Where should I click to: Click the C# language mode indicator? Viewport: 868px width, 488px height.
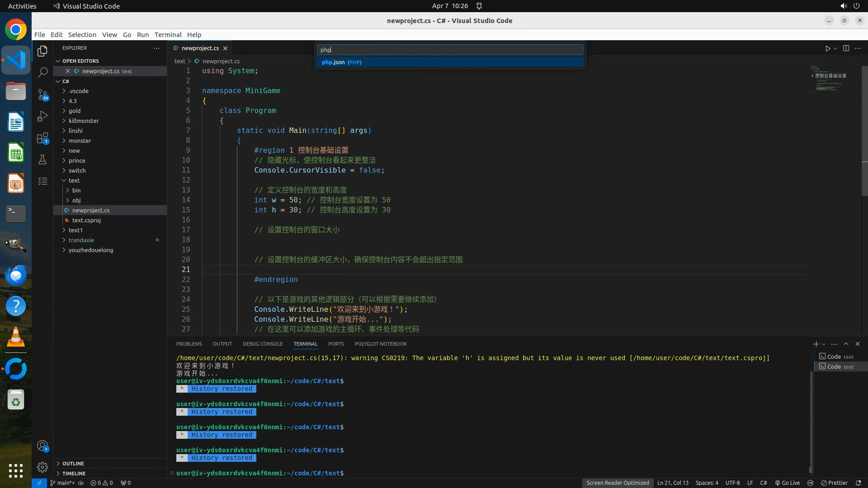[x=763, y=483]
